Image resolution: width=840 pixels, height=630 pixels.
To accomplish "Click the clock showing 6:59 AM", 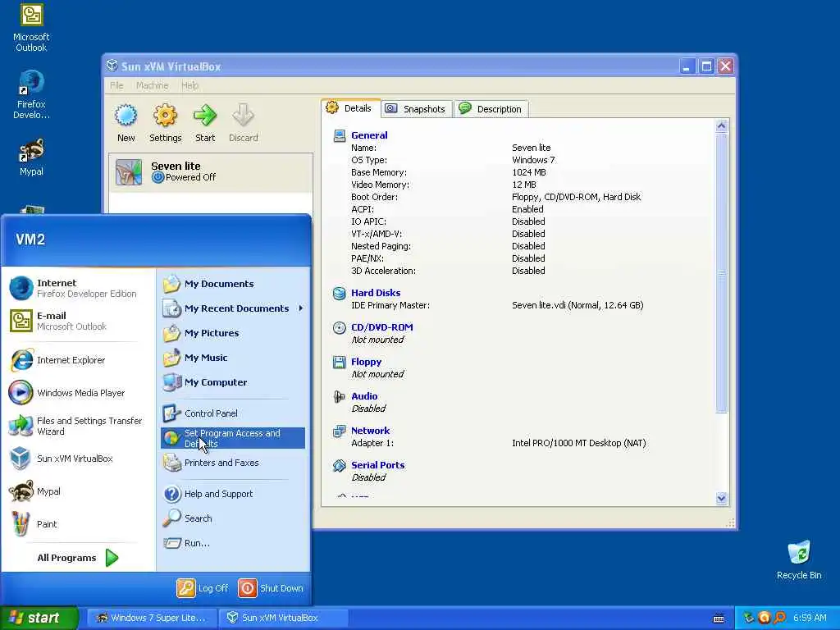I will 810,618.
